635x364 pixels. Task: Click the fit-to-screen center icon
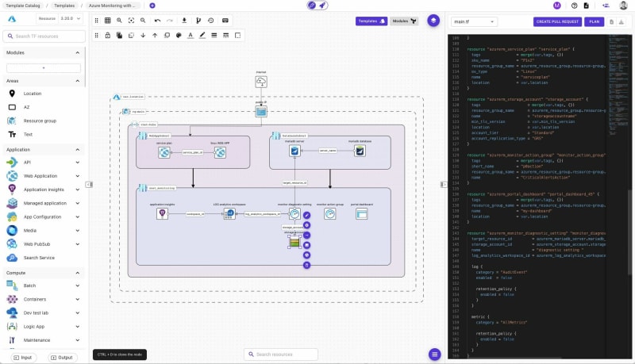pyautogui.click(x=131, y=21)
